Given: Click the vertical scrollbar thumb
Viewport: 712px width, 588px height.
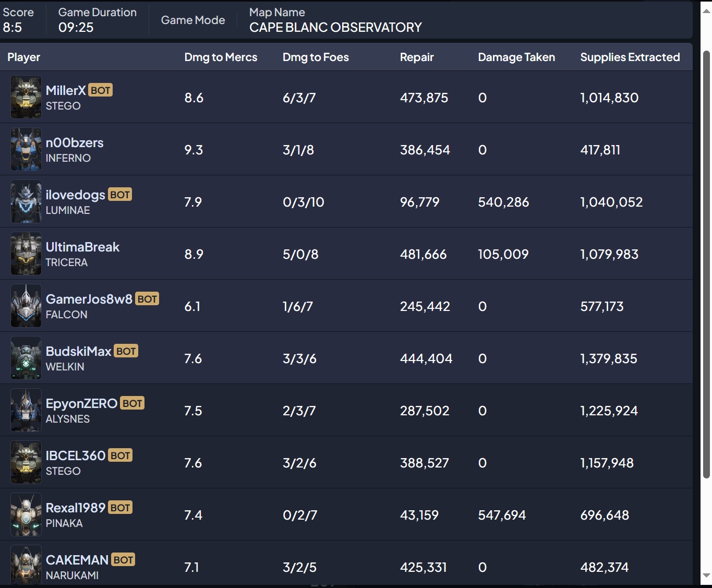Looking at the screenshot, I should (x=706, y=265).
